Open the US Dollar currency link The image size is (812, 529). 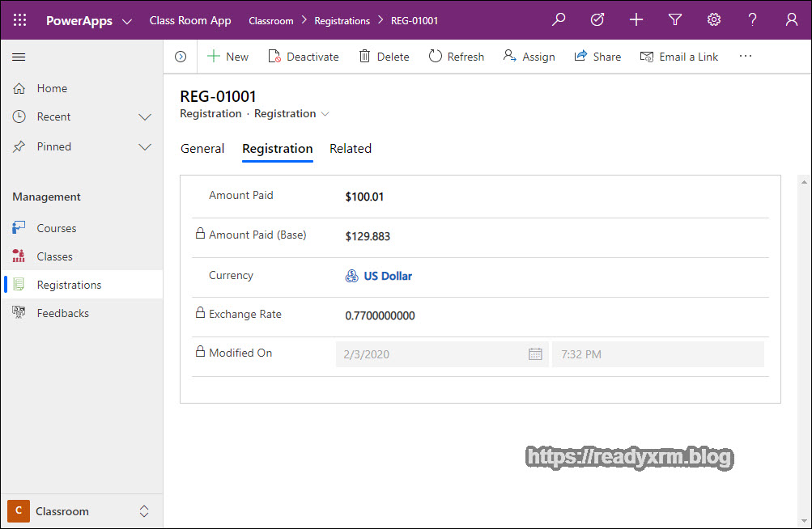(387, 276)
